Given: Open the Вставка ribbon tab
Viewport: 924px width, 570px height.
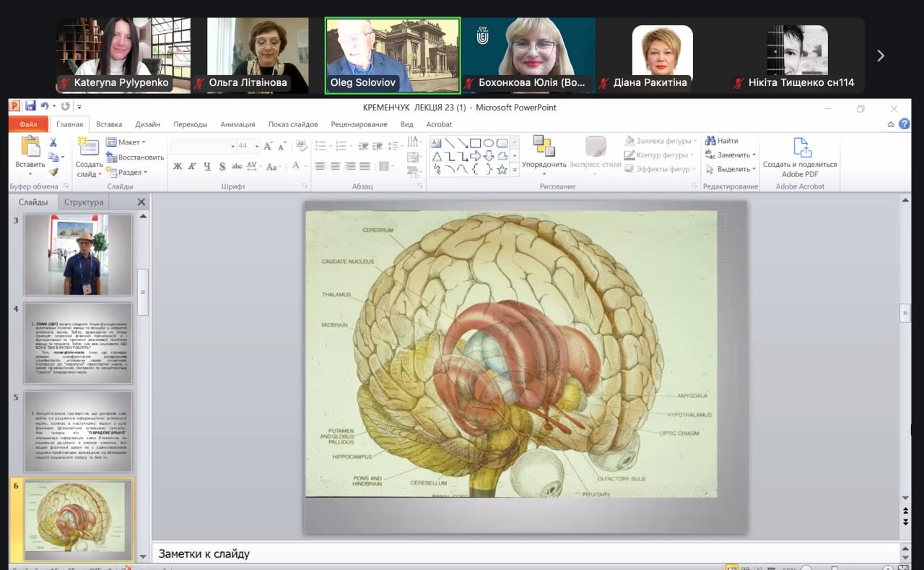Looking at the screenshot, I should 109,124.
